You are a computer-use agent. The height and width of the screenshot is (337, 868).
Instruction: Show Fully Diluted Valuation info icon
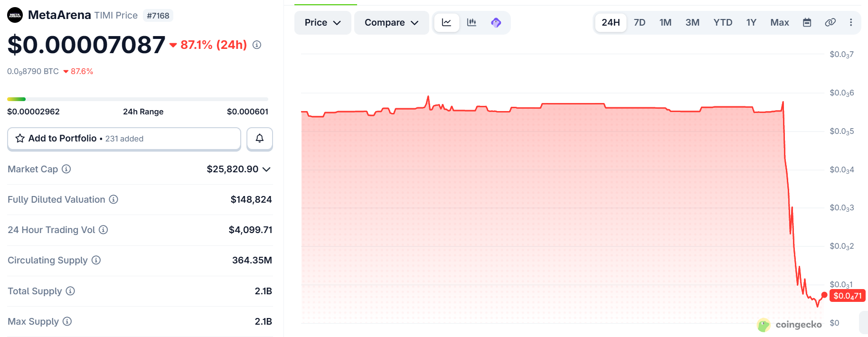pyautogui.click(x=113, y=199)
